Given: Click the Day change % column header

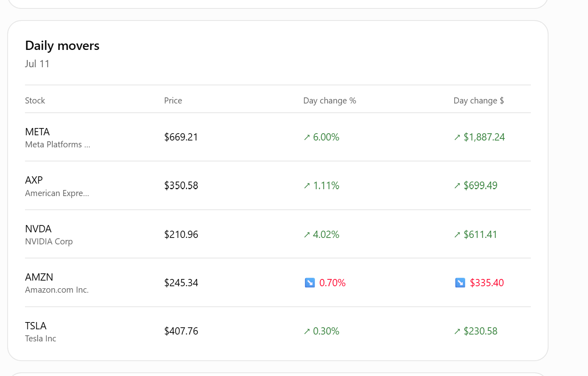Looking at the screenshot, I should click(x=330, y=101).
